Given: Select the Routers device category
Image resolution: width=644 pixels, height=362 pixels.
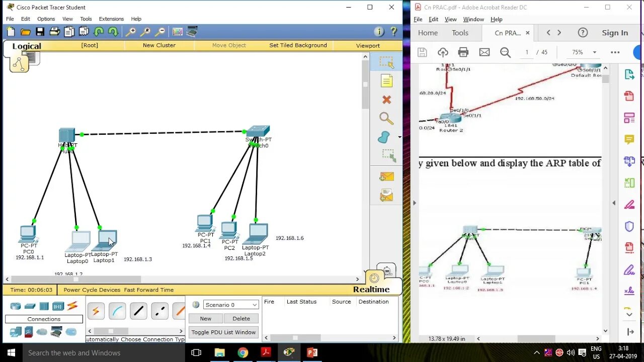Looking at the screenshot, I should tap(16, 306).
